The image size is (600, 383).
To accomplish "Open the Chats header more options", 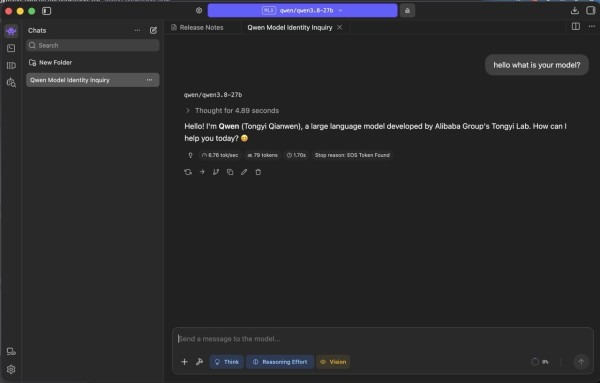I will (137, 30).
